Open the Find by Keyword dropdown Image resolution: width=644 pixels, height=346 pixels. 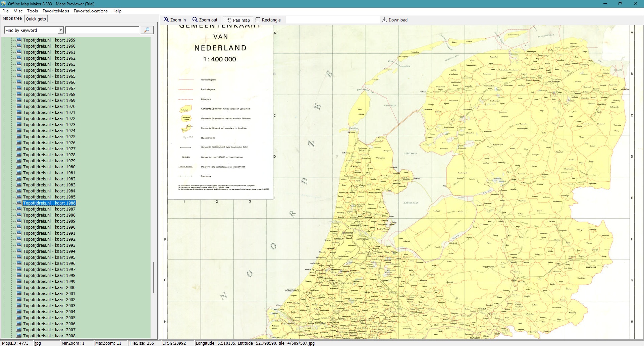[61, 30]
